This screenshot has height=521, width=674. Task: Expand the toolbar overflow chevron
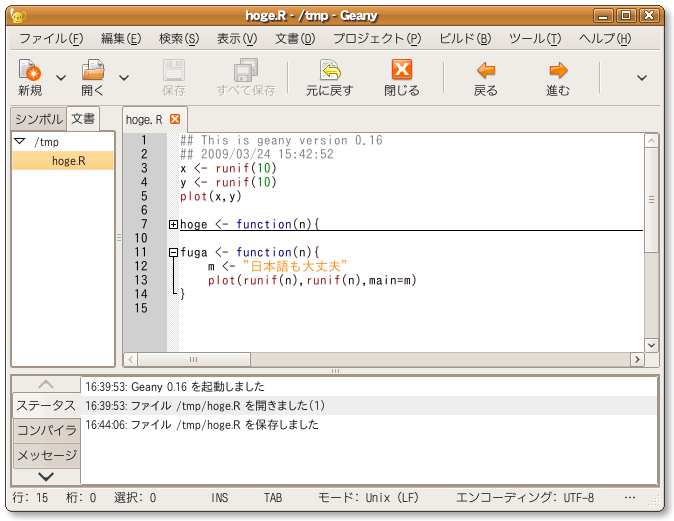tap(641, 77)
